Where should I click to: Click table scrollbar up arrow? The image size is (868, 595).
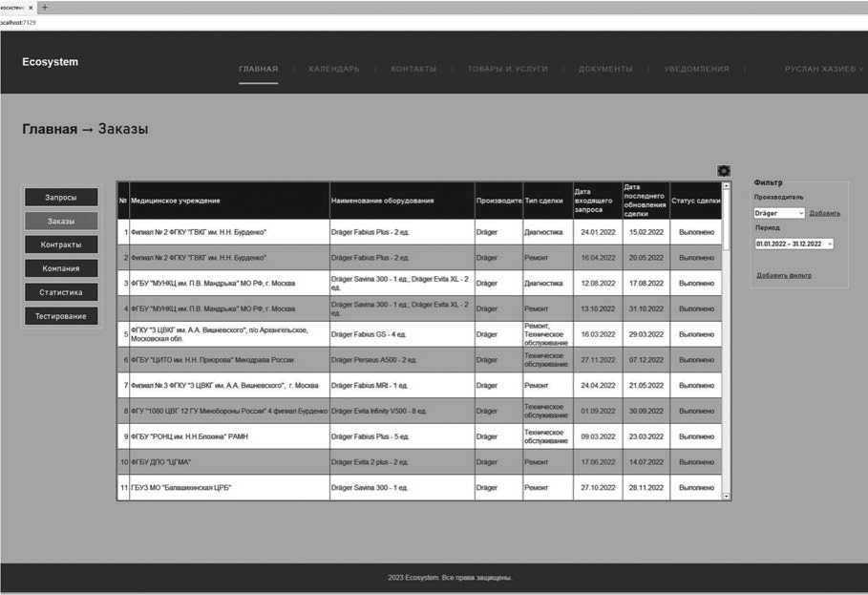click(x=727, y=186)
